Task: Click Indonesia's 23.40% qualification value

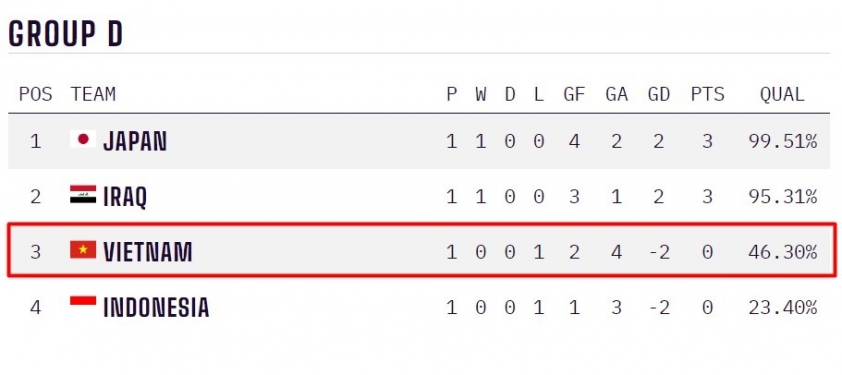Action: click(782, 307)
